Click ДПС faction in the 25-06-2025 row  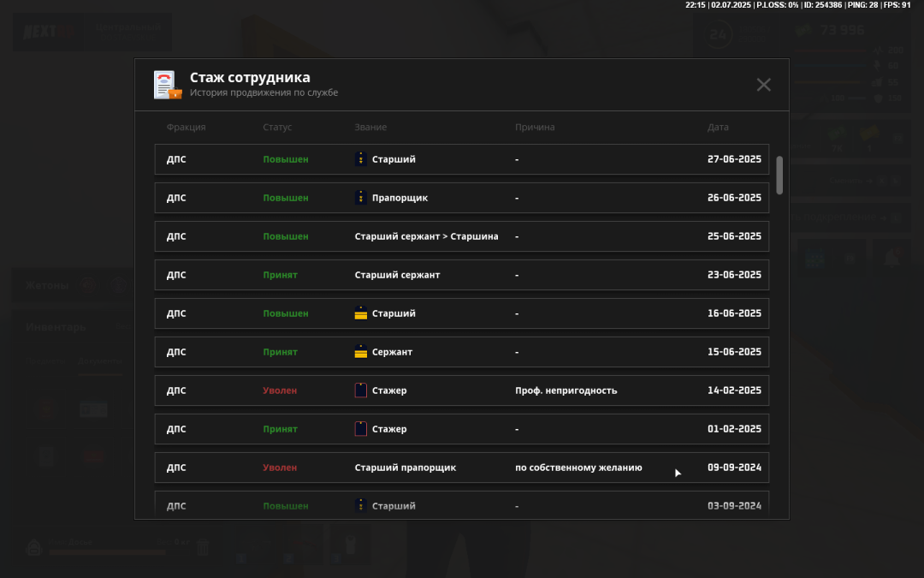[x=176, y=236]
